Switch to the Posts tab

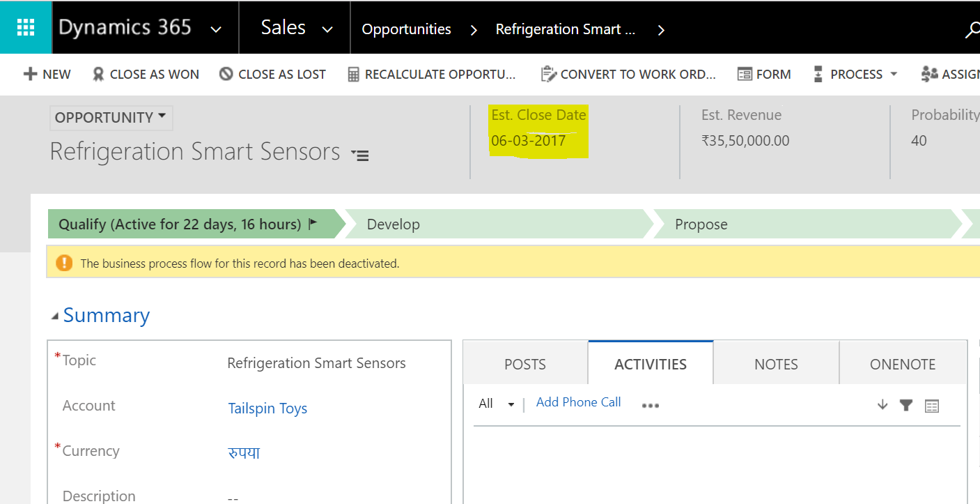525,364
